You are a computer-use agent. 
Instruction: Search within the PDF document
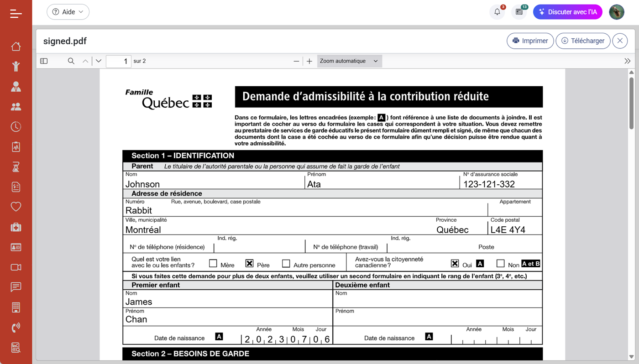(x=71, y=61)
